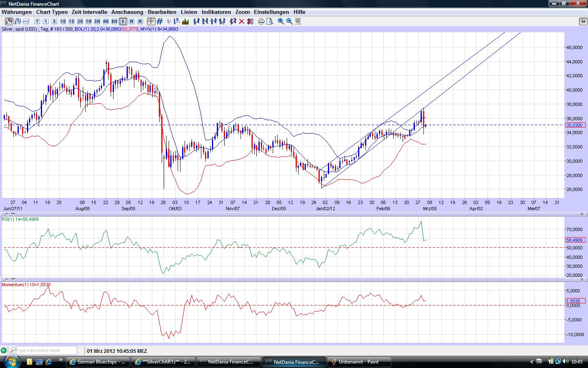Image resolution: width=588 pixels, height=368 pixels.
Task: Click the red X delete line icon
Action: click(242, 21)
